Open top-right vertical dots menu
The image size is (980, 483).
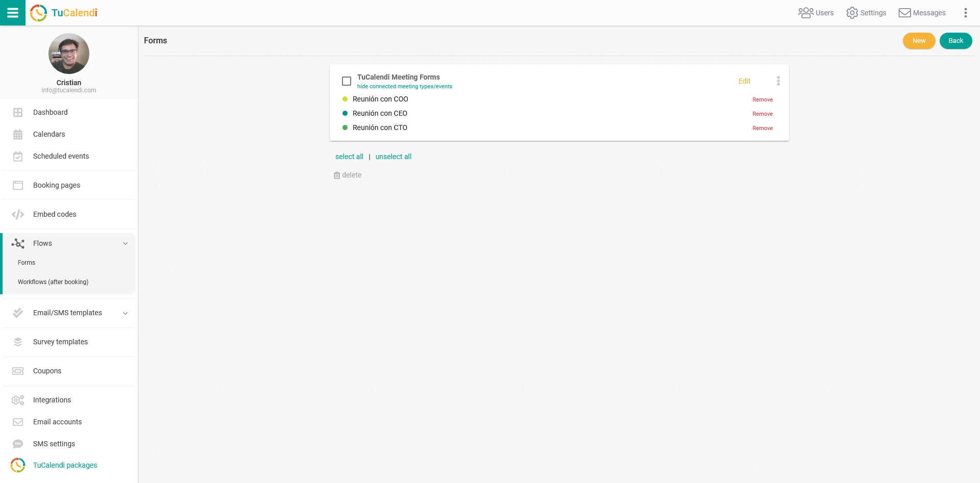(965, 13)
